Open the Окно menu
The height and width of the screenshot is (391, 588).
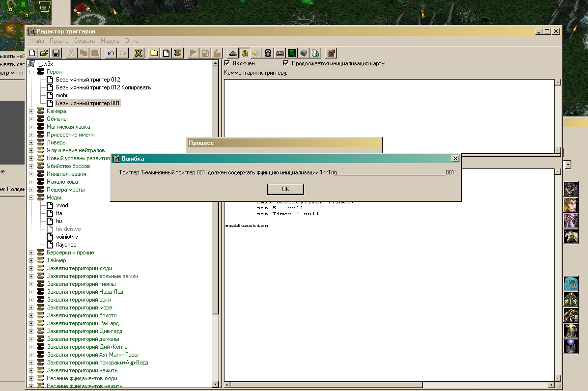click(132, 41)
